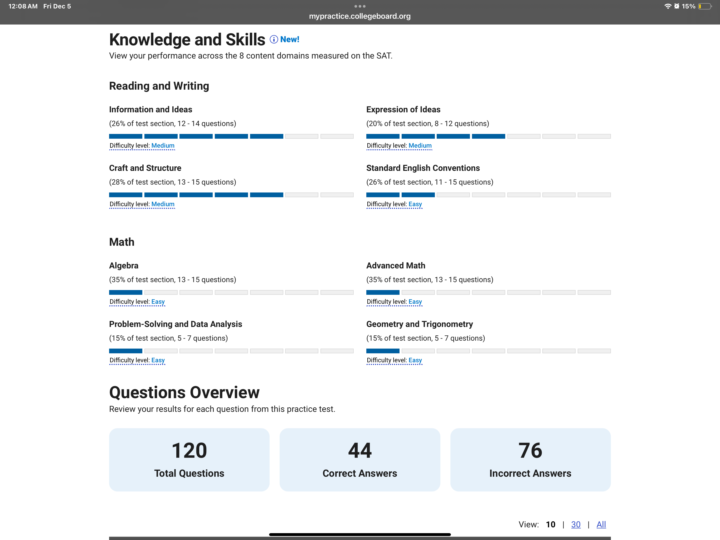Open the Expression of Ideas Medium difficulty link
720x540 pixels.
click(420, 146)
